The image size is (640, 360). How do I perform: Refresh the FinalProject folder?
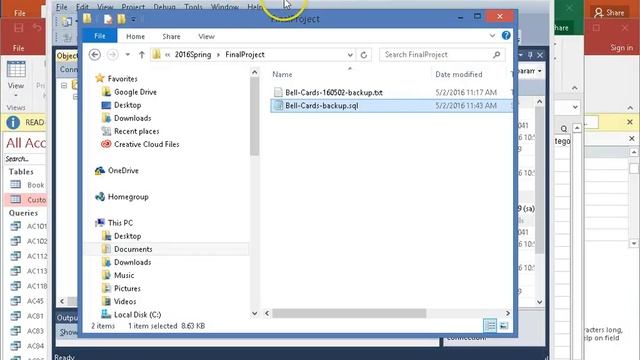(x=364, y=55)
